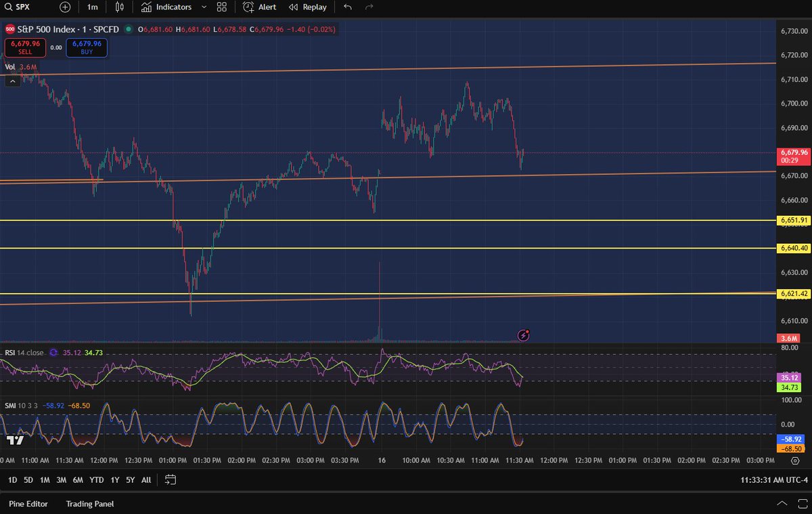Viewport: 812px width, 514px height.
Task: Collapse the indicator legend with chevron
Action: tap(13, 81)
